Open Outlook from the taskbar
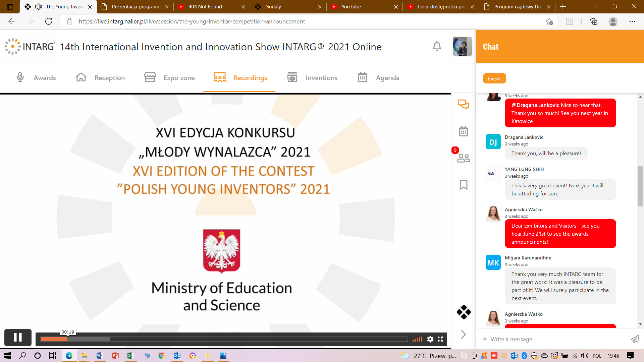Screen dimensions: 644x362 click(177, 356)
